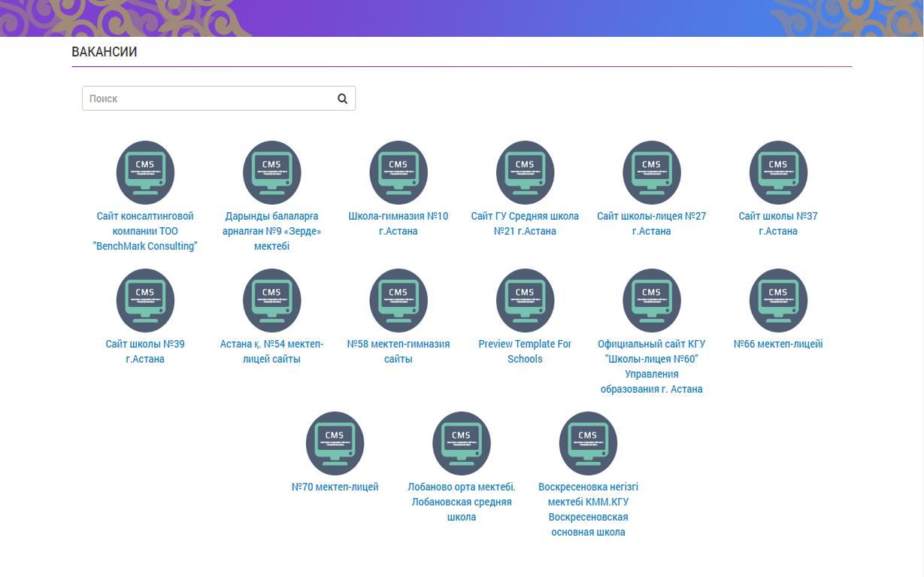Open the "Preview Template For Schools" text link
924x577 pixels.
coord(525,351)
